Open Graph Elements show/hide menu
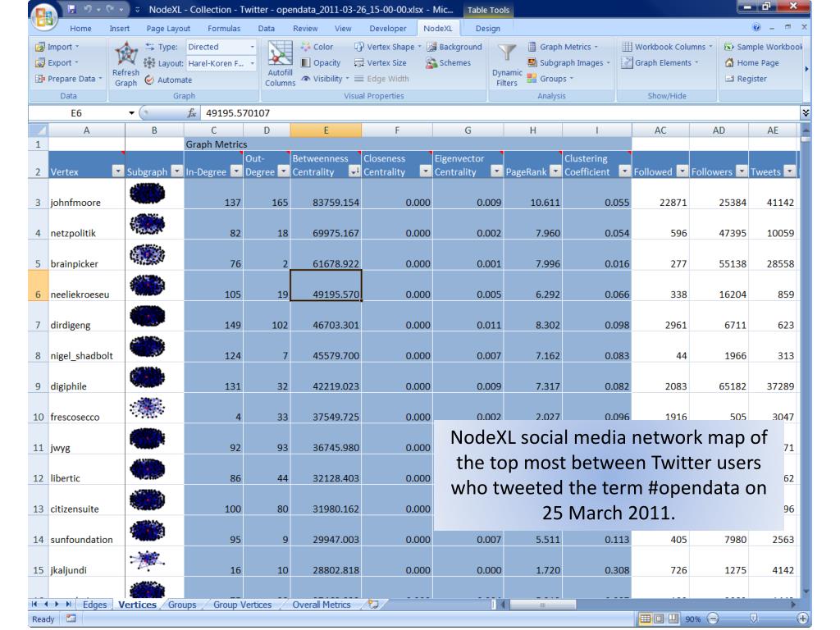Image resolution: width=840 pixels, height=630 pixels. (x=660, y=62)
